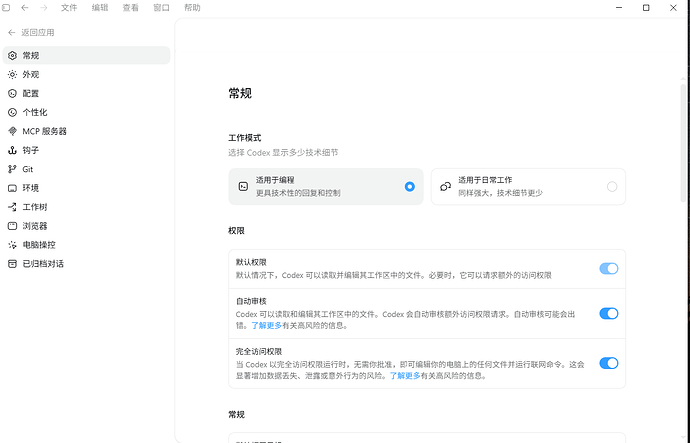Go to 外观 settings page
Image resolution: width=690 pixels, height=443 pixels.
coord(86,74)
